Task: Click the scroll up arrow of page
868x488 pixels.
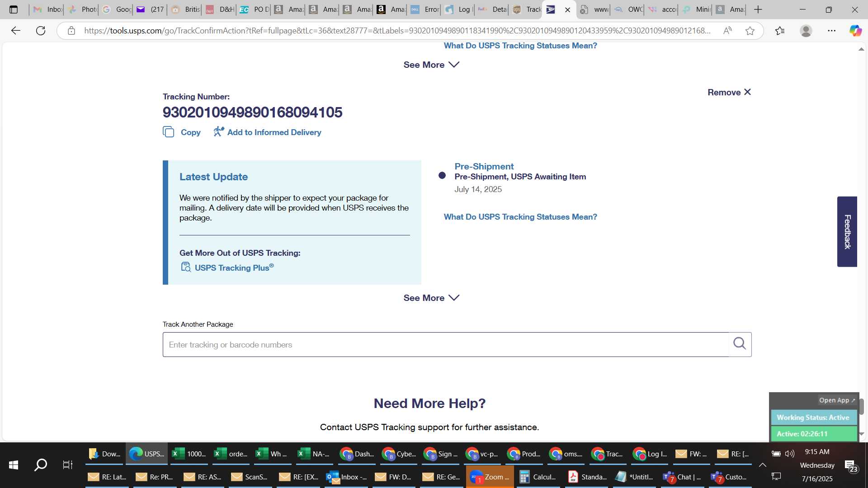Action: point(862,49)
